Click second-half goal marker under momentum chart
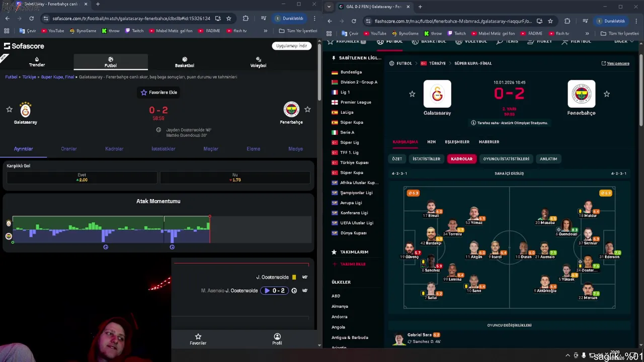The image size is (644, 362). click(x=172, y=247)
